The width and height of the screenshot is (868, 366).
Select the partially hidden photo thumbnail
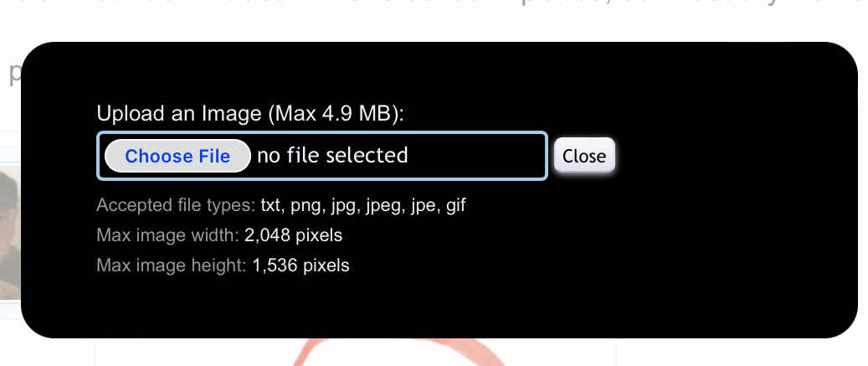click(10, 233)
